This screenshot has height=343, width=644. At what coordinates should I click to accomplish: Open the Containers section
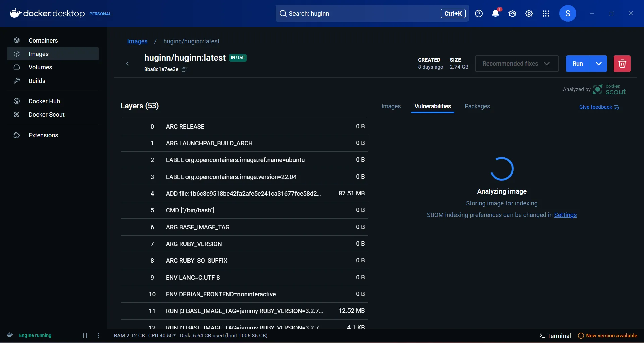(x=53, y=40)
